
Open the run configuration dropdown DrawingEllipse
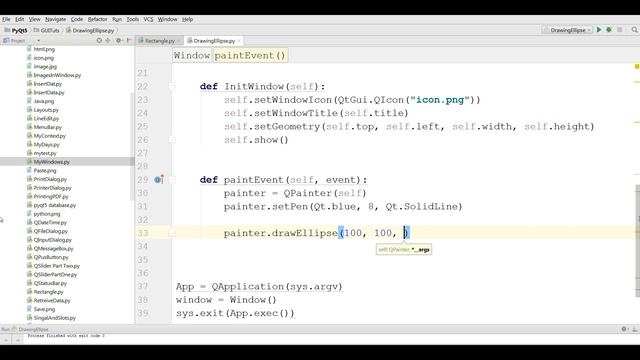[567, 30]
